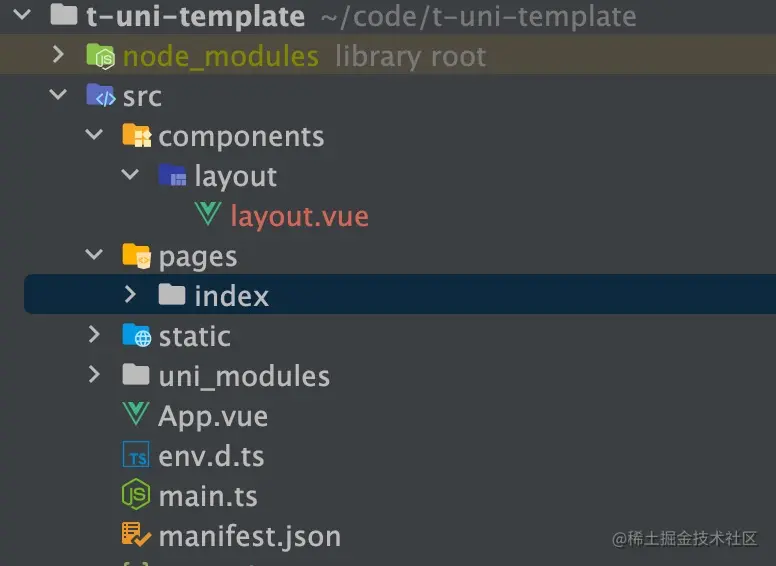Click the components folder icon
This screenshot has height=566, width=776.
pos(136,136)
